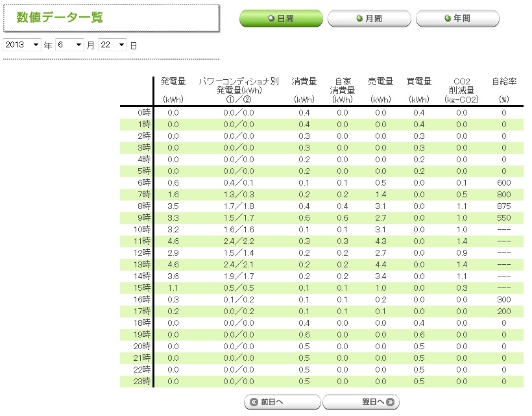532x416 pixels.
Task: Click the 2.9 generation value at 12時
Action: click(x=173, y=253)
